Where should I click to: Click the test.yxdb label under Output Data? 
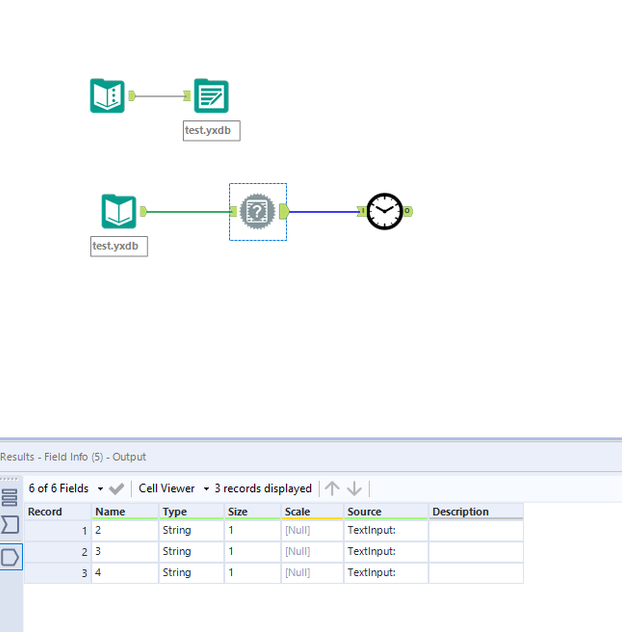click(212, 131)
